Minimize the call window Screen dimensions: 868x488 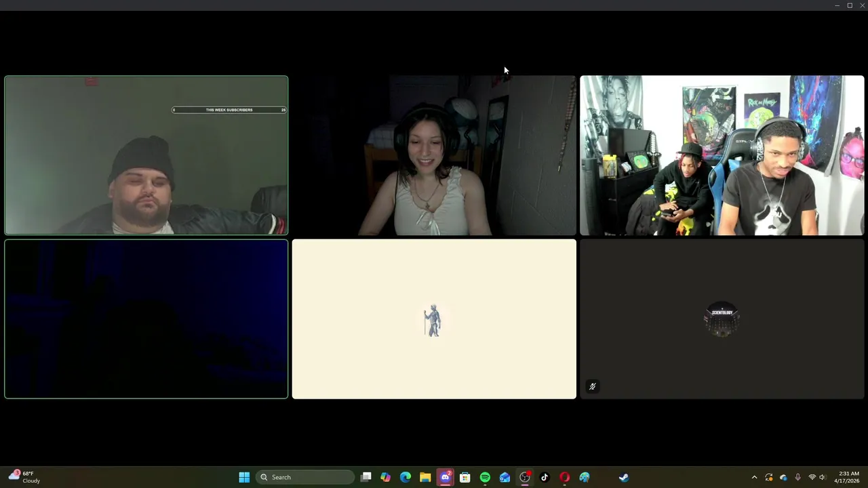(837, 5)
